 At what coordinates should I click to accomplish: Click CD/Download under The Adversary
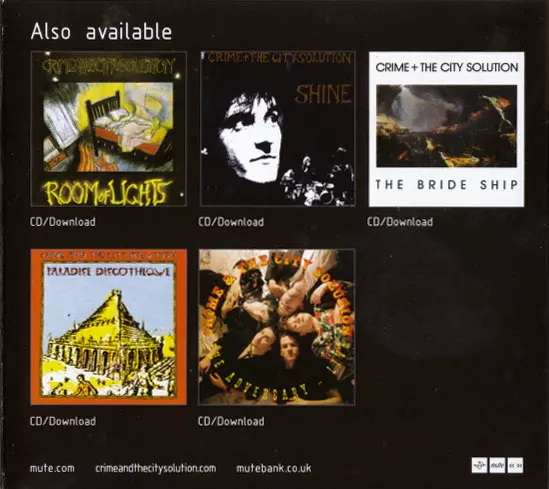click(231, 421)
